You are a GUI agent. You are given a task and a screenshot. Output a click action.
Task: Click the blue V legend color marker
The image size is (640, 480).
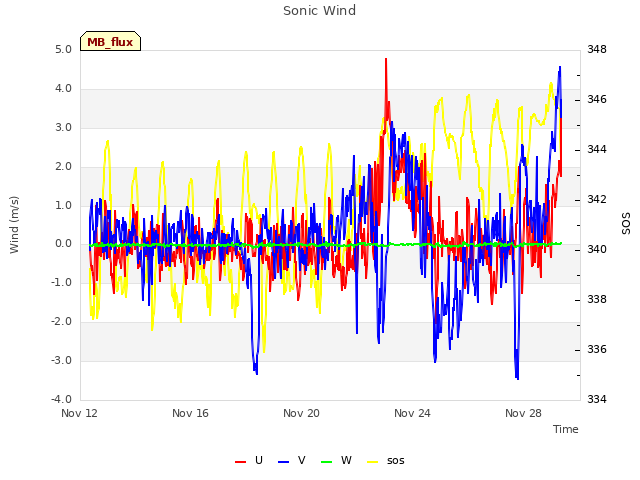click(x=283, y=462)
